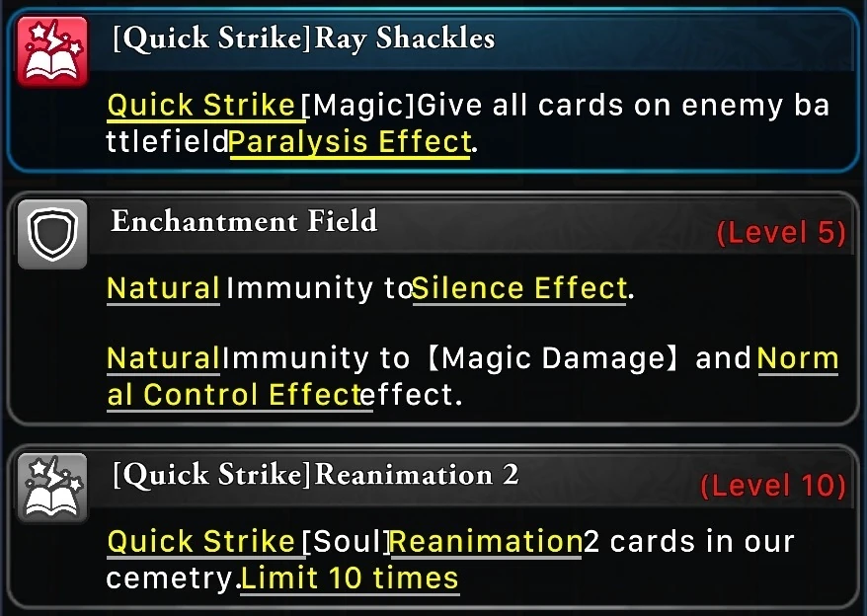The width and height of the screenshot is (867, 616).
Task: Tap the Limit 10 times keyword link
Action: pyautogui.click(x=350, y=578)
